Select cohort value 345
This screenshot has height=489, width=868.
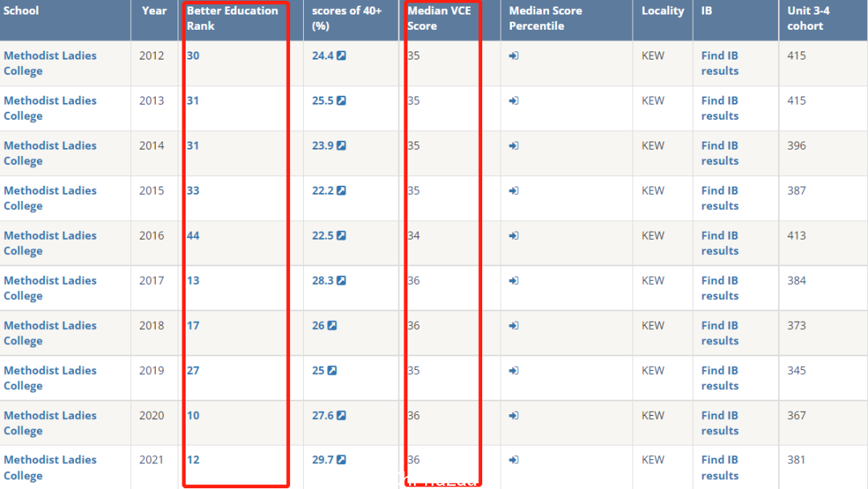tap(796, 371)
